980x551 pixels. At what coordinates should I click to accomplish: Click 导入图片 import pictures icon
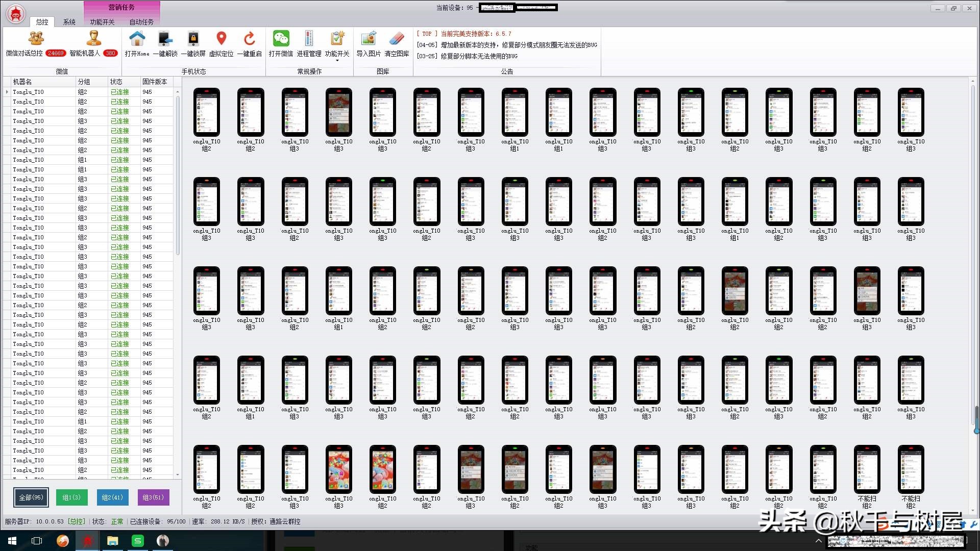(x=369, y=44)
